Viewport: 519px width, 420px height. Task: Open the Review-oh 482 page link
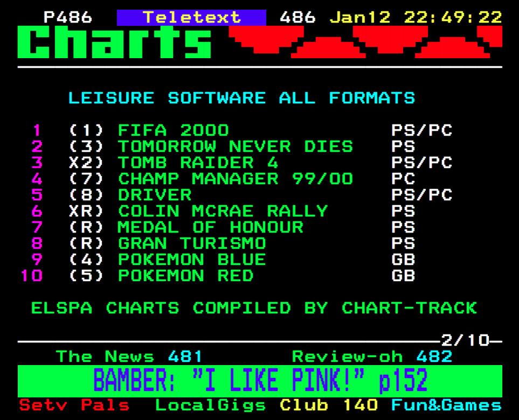point(372,356)
